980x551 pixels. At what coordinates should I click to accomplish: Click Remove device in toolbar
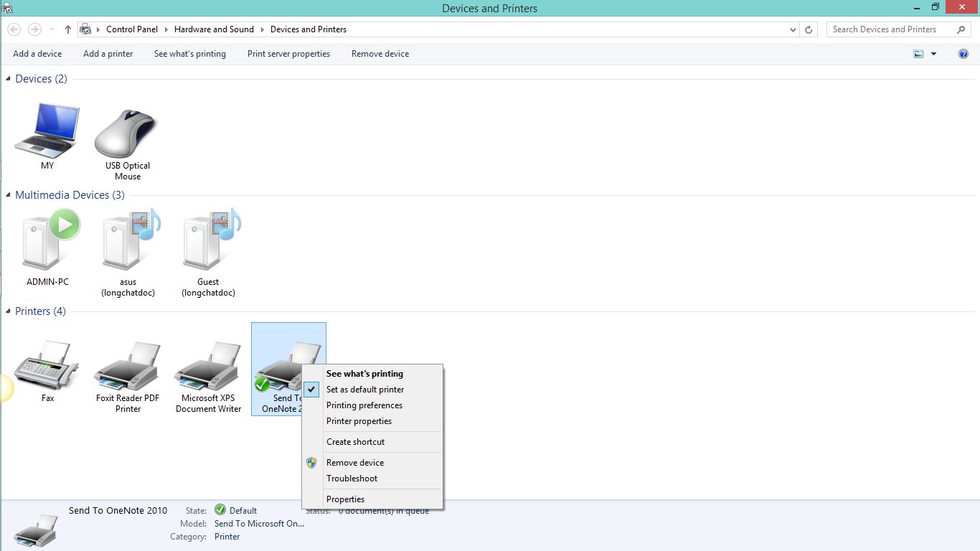click(380, 54)
